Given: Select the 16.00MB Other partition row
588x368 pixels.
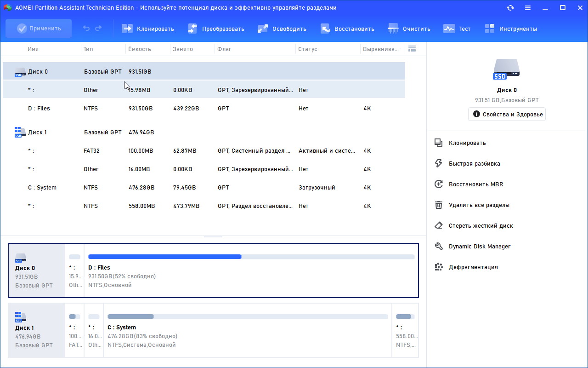Looking at the screenshot, I should [204, 169].
